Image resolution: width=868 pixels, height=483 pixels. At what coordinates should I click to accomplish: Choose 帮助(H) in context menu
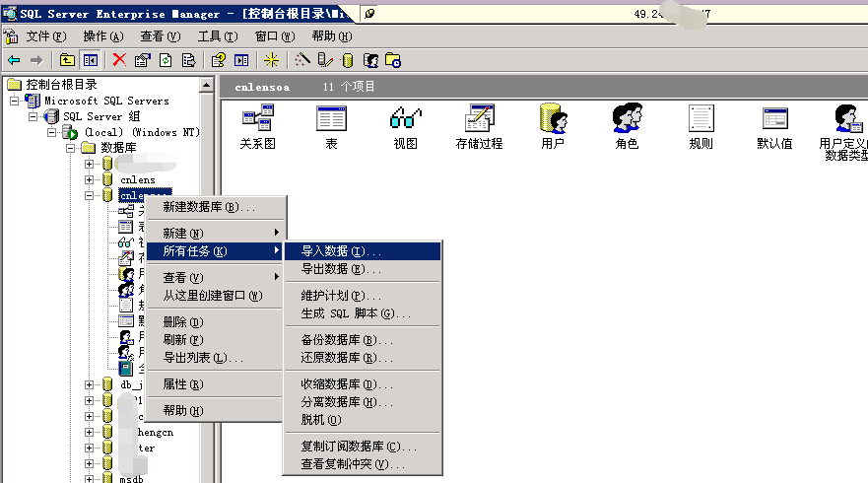[216, 410]
